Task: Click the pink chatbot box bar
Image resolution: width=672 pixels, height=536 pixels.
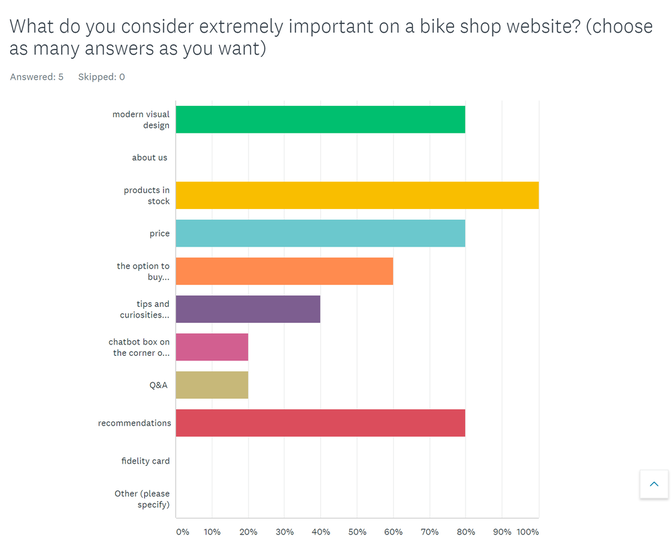Action: 212,347
